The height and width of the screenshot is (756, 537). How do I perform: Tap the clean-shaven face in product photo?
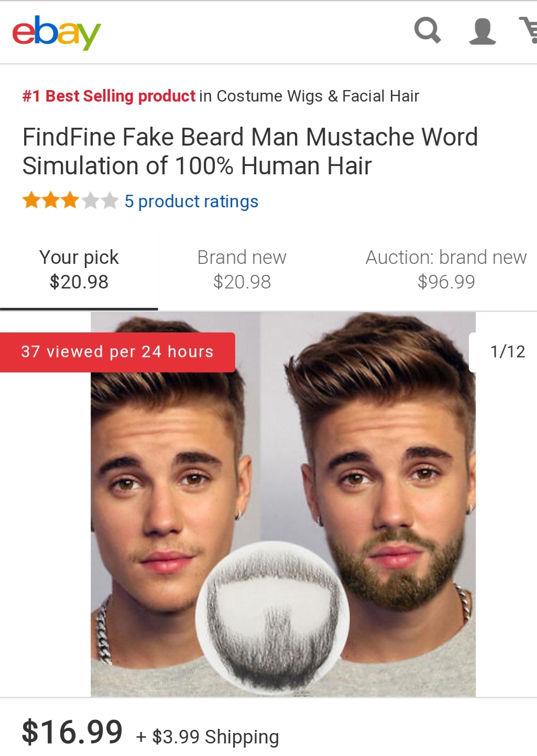(168, 497)
